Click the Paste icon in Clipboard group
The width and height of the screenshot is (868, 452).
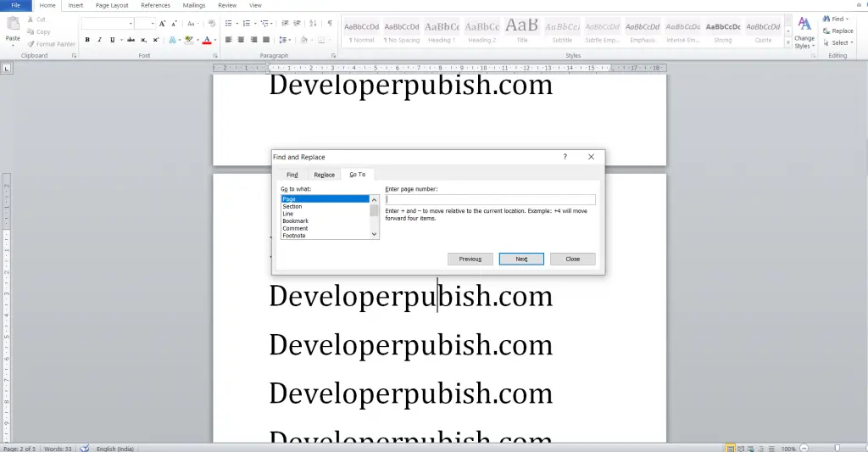click(13, 27)
